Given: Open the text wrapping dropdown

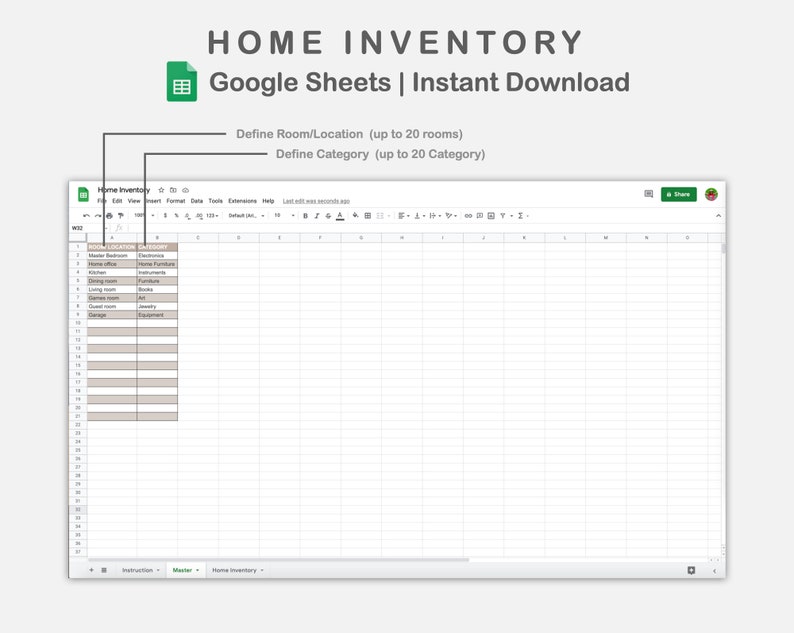Looking at the screenshot, I should tap(435, 216).
